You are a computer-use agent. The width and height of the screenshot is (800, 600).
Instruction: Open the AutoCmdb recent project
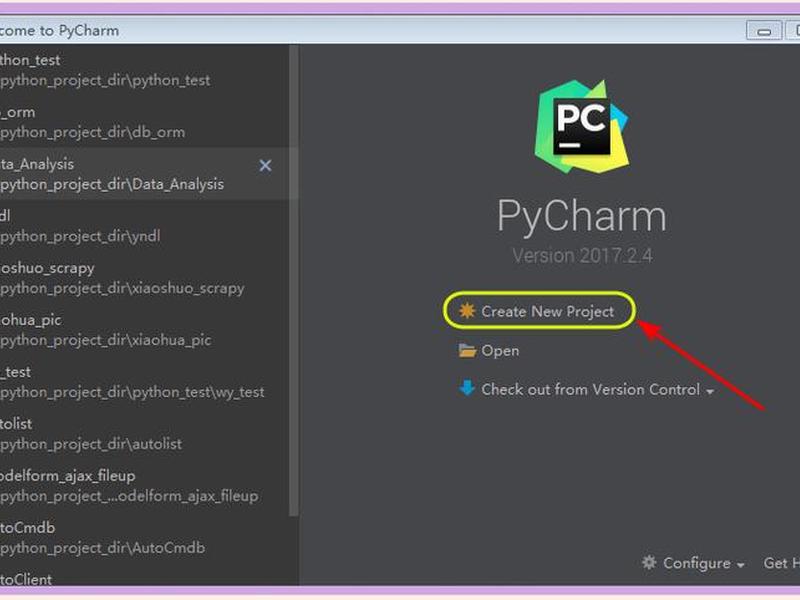[144, 538]
